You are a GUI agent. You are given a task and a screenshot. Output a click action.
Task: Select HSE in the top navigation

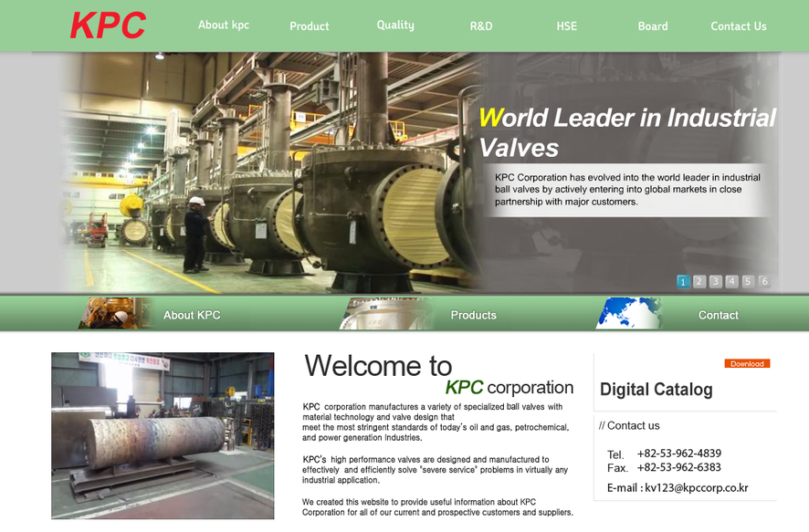tap(566, 26)
